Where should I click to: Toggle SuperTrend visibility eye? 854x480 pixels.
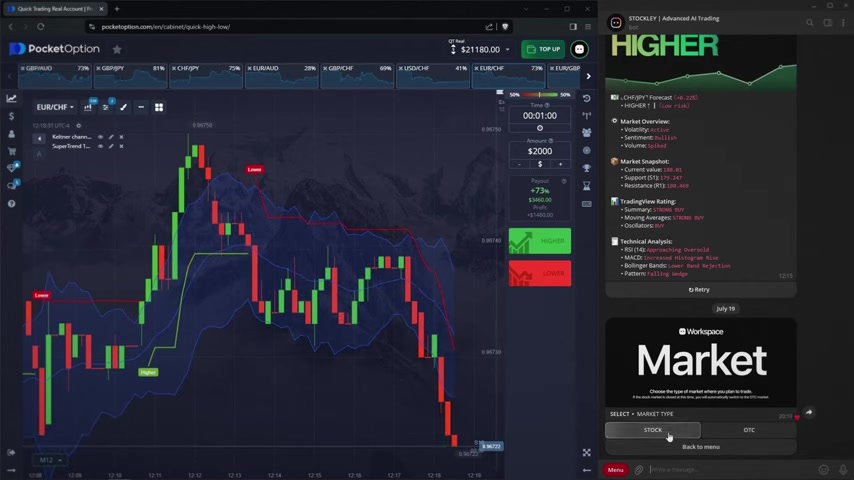[x=100, y=147]
